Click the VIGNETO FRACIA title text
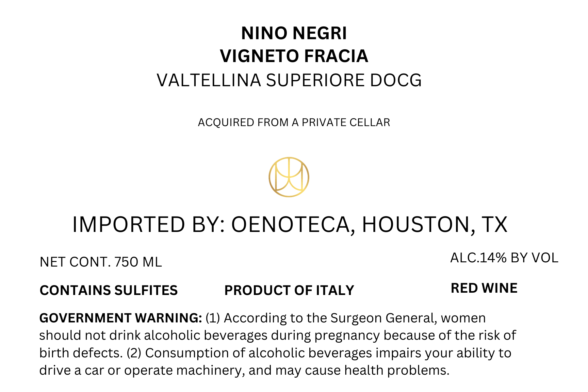The width and height of the screenshot is (588, 392). click(x=294, y=56)
